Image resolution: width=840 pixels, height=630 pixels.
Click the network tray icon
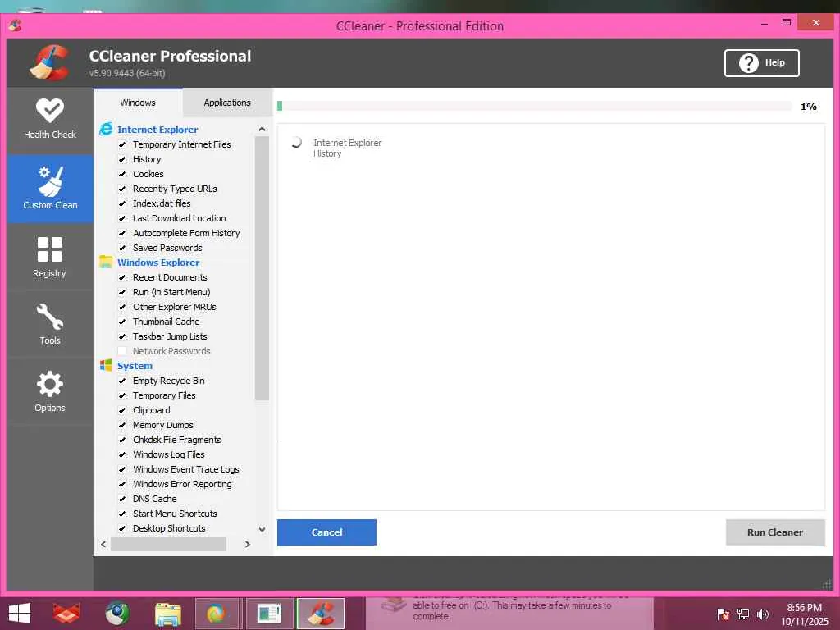(743, 614)
